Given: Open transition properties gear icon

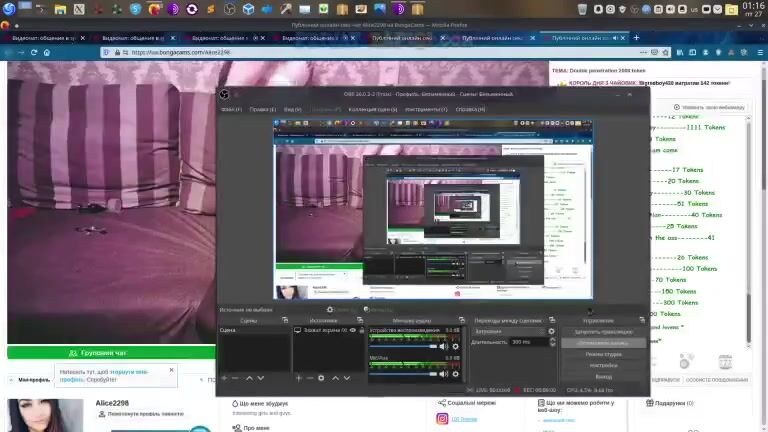Looking at the screenshot, I should [x=551, y=331].
